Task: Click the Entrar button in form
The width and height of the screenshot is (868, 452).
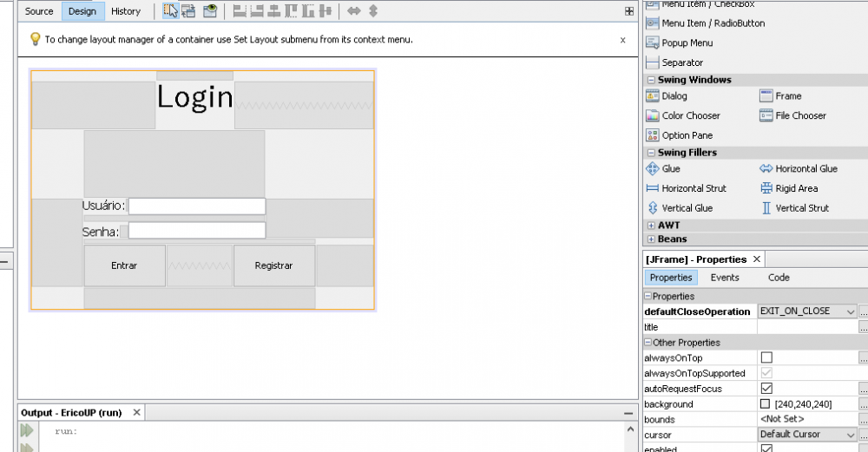Action: (124, 265)
